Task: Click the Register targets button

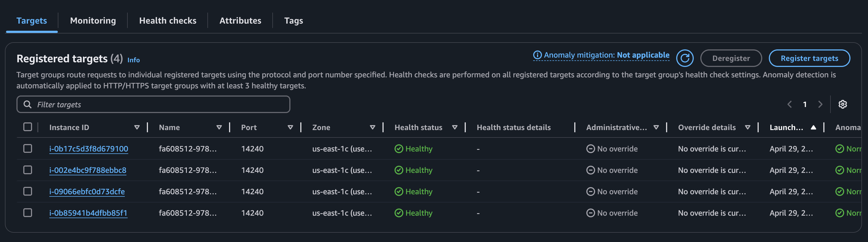Action: pyautogui.click(x=809, y=58)
